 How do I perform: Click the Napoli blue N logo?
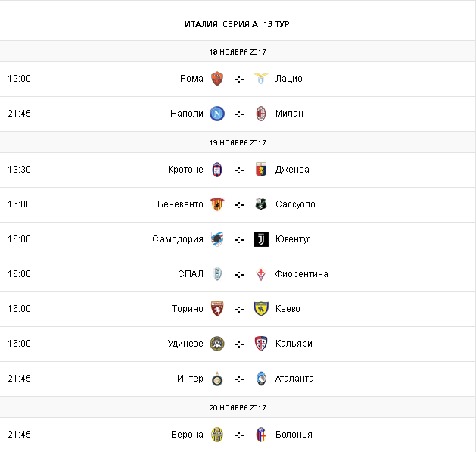(217, 114)
